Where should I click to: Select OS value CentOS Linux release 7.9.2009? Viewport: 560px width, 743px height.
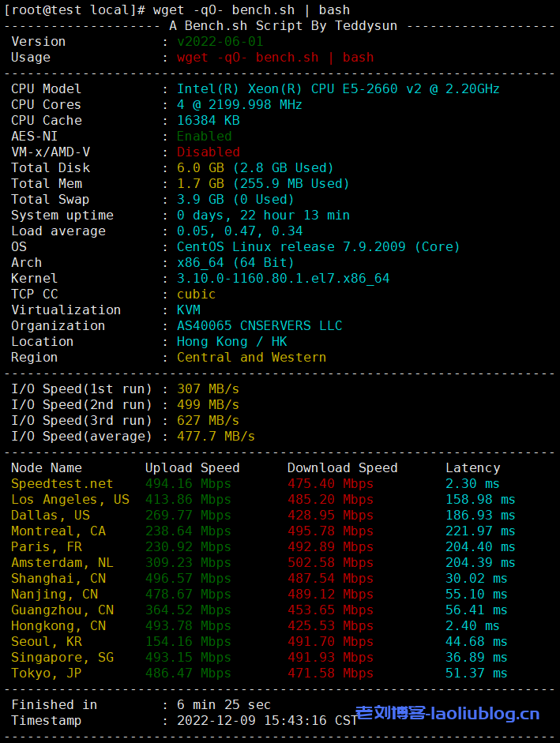click(291, 247)
